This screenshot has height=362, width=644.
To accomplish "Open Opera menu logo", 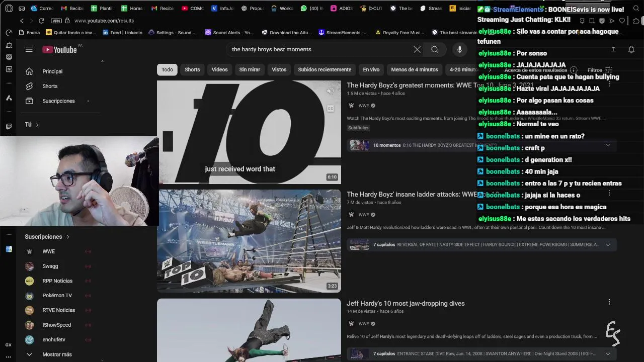I will (x=9, y=9).
